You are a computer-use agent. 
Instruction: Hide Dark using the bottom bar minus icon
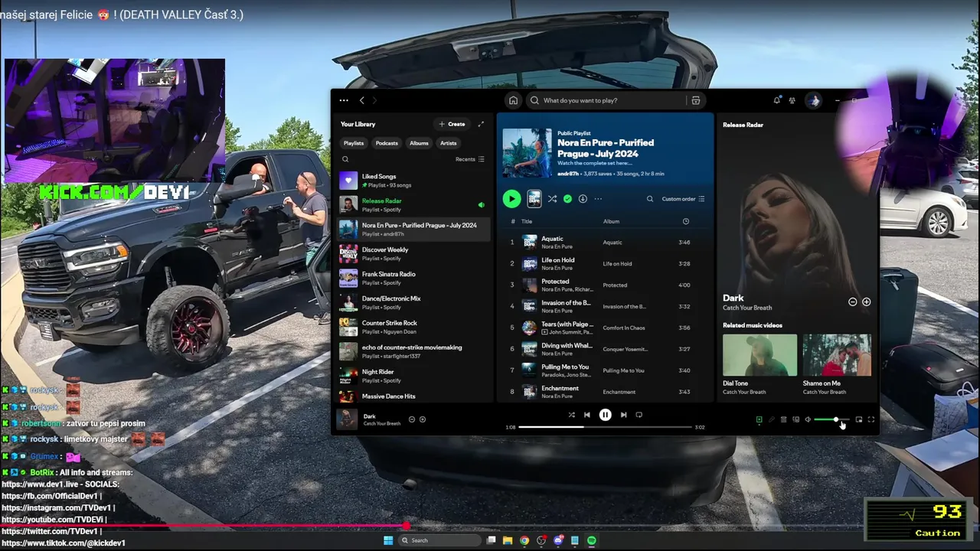412,419
